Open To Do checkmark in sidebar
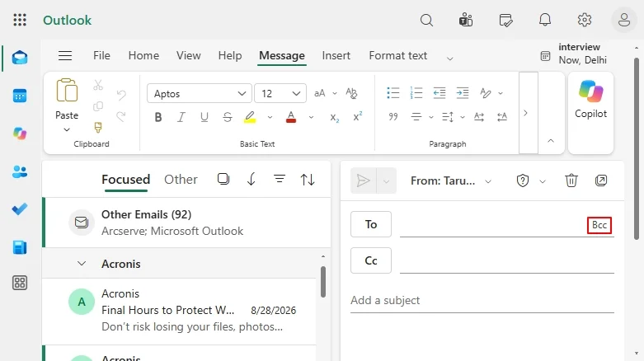 [x=20, y=209]
